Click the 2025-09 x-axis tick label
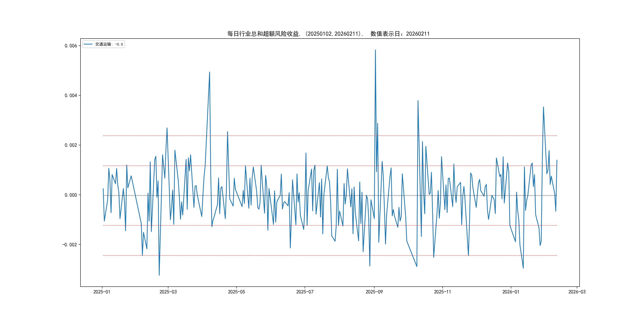 click(x=374, y=292)
